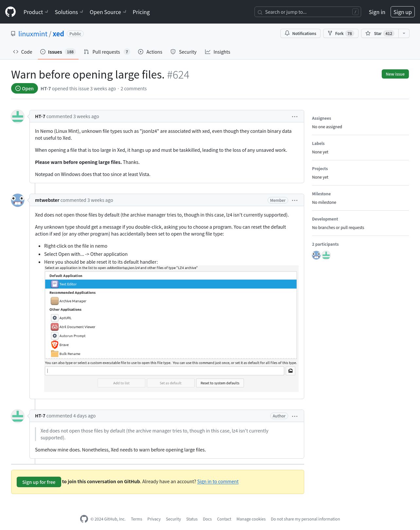Viewport: 420px width, 530px height.
Task: Click the Open status badge
Action: (25, 88)
